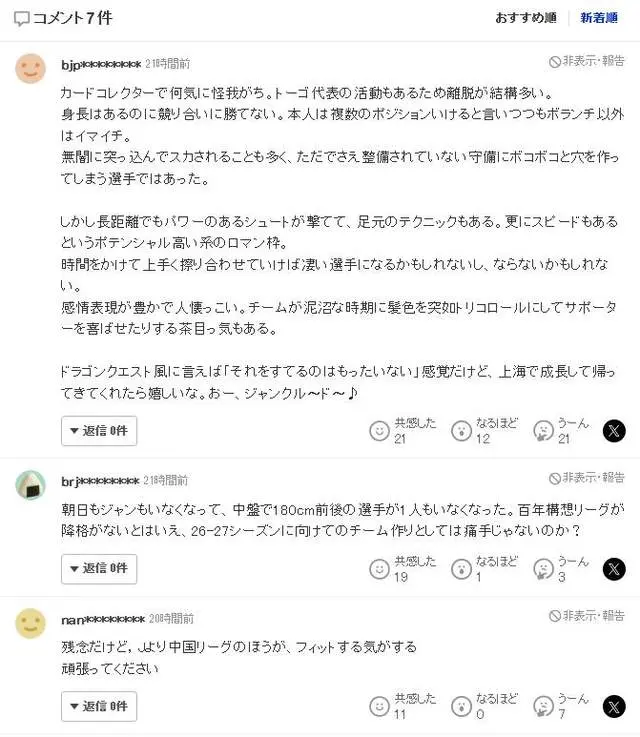Expand 返信 0件 under nan's comment
Screen dimensions: 640x737
99,707
